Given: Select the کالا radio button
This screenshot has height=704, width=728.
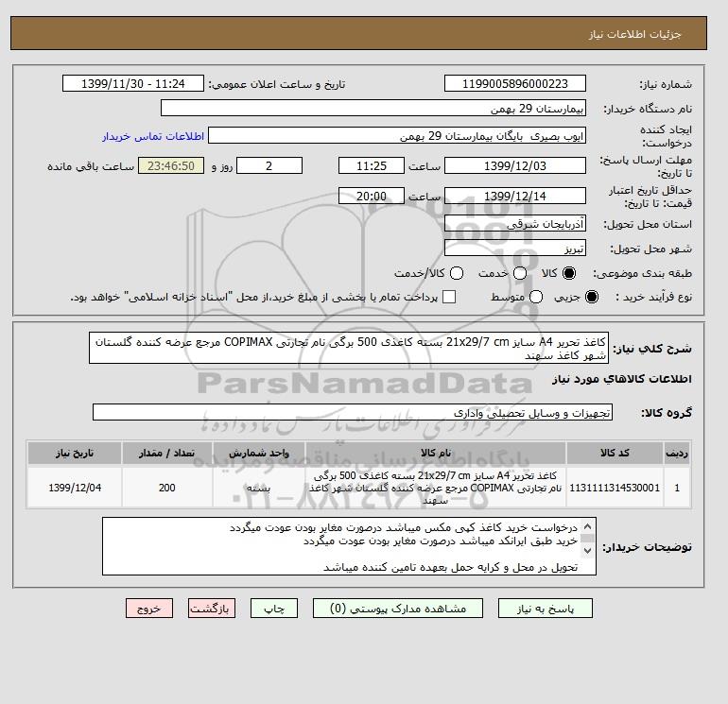Looking at the screenshot, I should tap(569, 273).
